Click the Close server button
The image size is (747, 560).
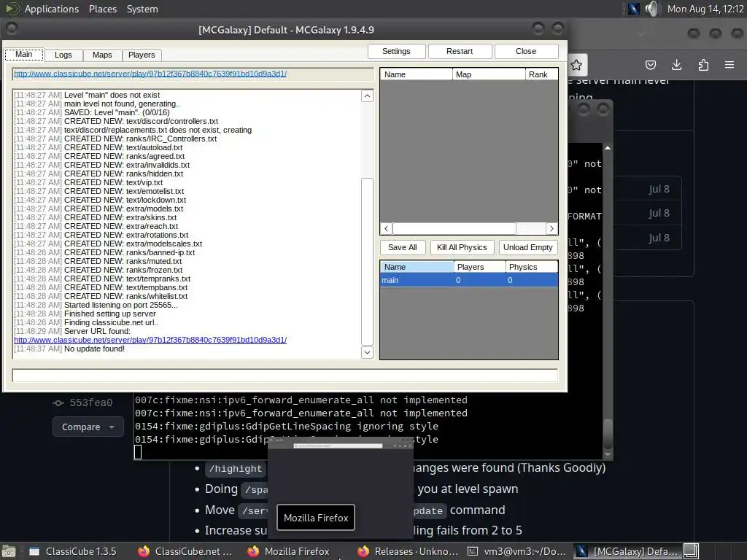[526, 51]
